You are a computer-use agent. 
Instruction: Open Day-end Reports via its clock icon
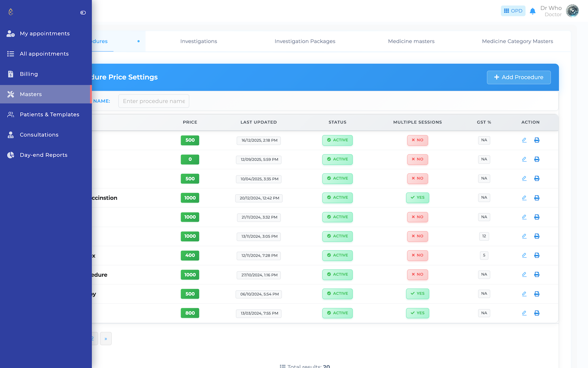(x=10, y=155)
